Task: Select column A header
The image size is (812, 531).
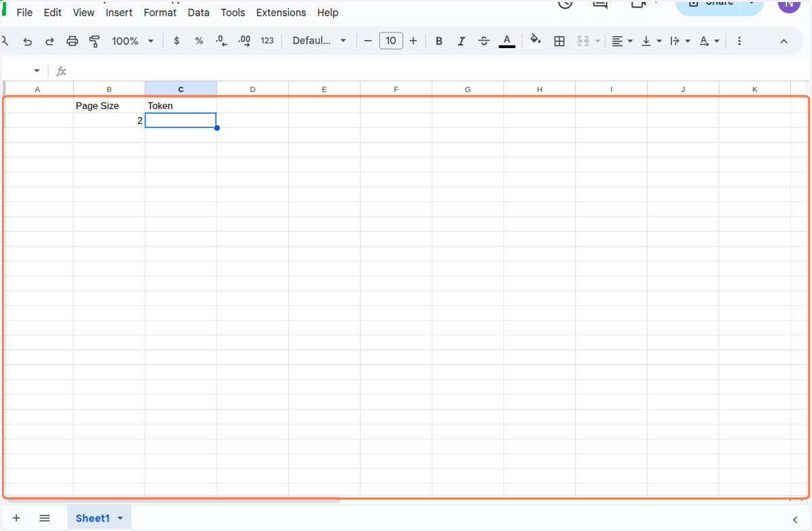Action: pyautogui.click(x=37, y=89)
